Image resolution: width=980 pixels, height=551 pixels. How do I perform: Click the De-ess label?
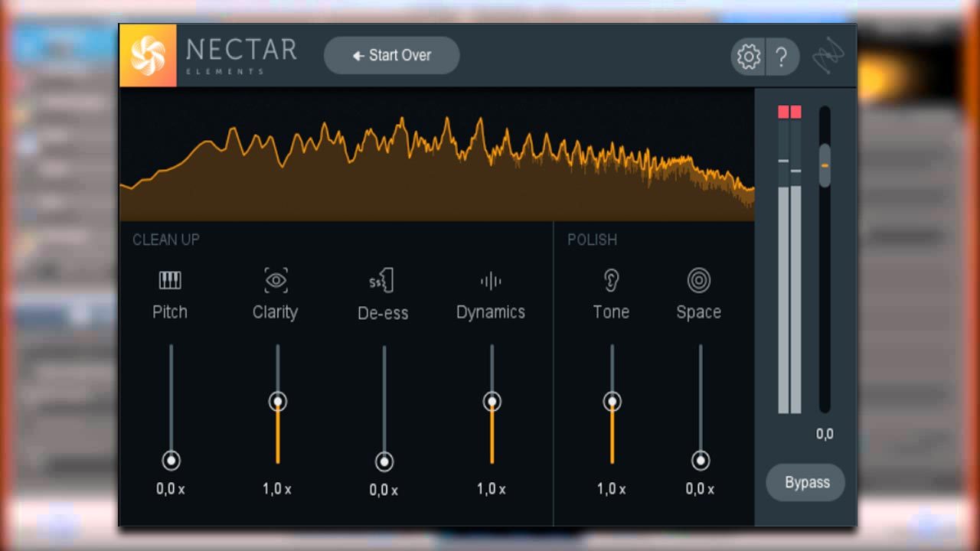(383, 313)
